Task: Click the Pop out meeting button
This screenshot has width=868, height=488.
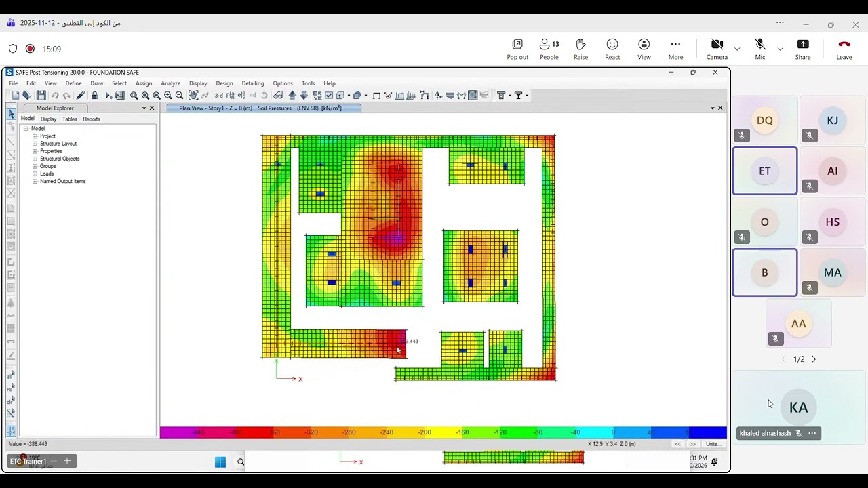Action: pyautogui.click(x=517, y=49)
